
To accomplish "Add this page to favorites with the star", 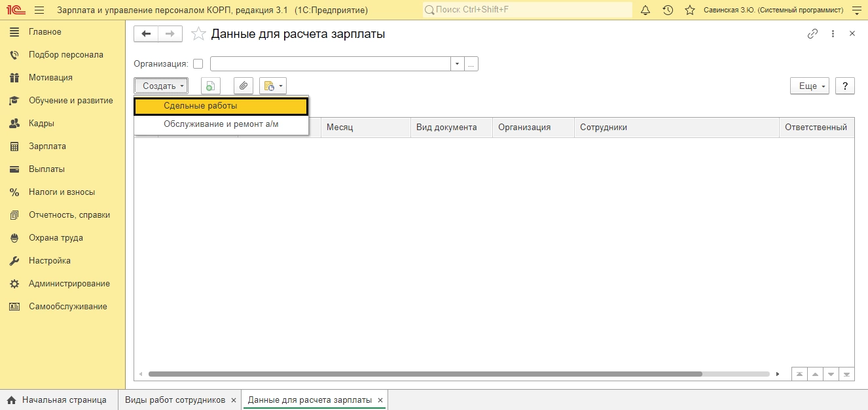I will pos(198,34).
